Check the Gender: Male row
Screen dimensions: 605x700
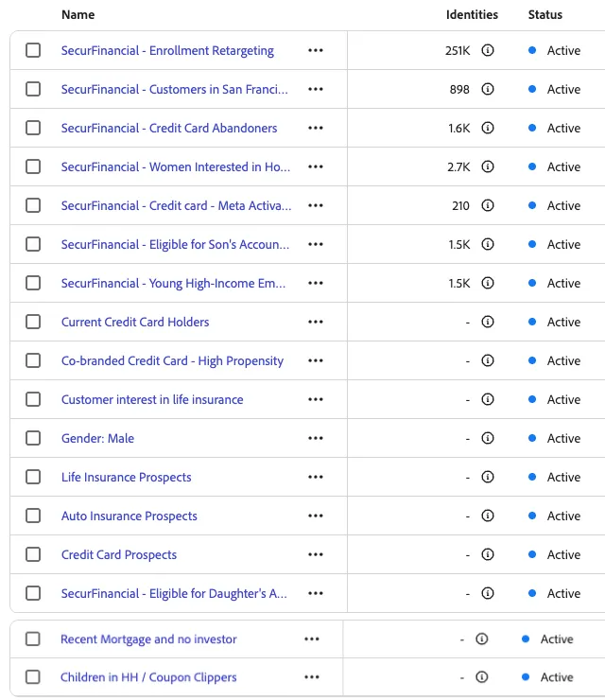coord(33,438)
